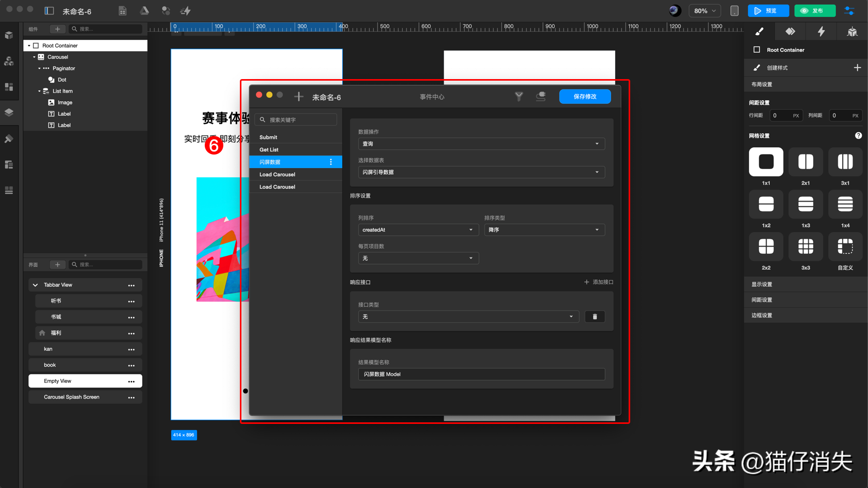
Task: Select the Dot tree item
Action: click(62, 80)
